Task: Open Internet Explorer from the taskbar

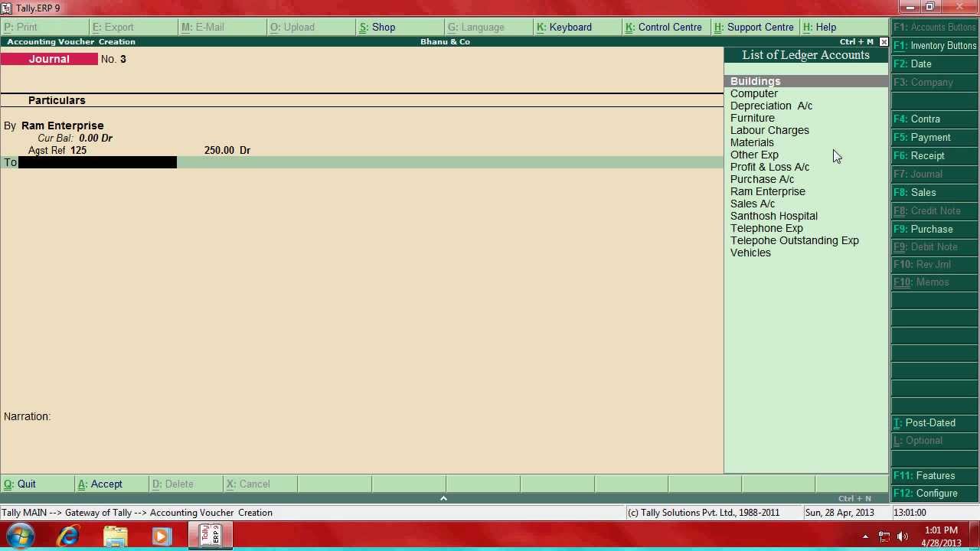Action: [68, 536]
